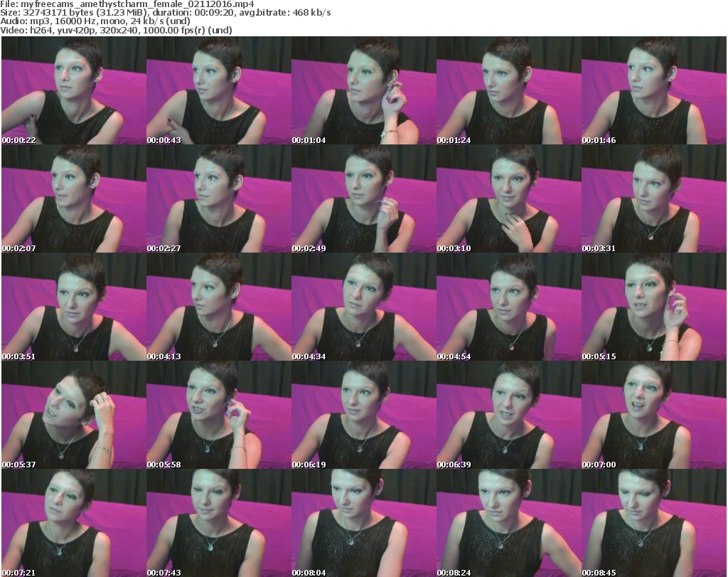The image size is (728, 577).
Task: Click the Audio mp3 info line
Action: 95,21
